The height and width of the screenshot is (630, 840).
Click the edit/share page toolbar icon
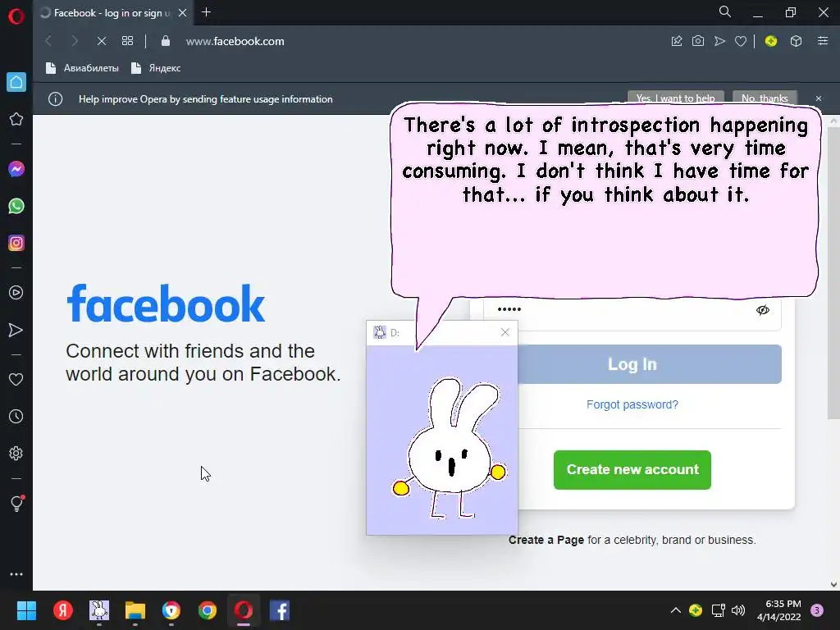pos(677,41)
